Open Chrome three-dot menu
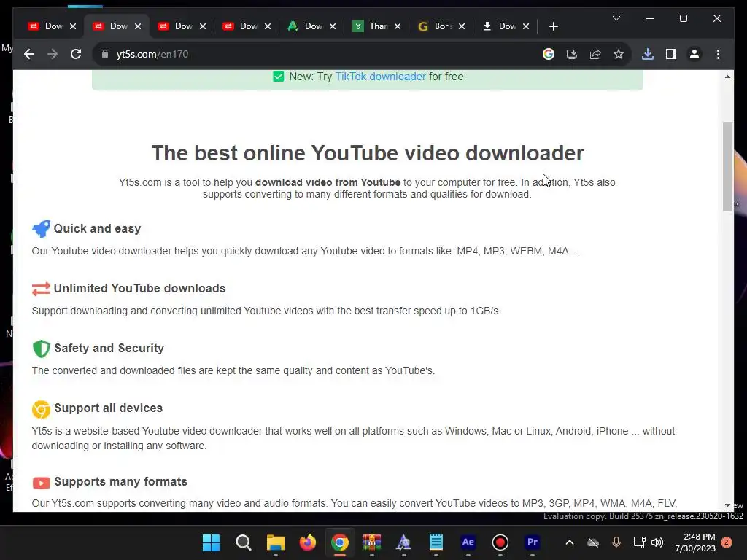The image size is (747, 560). click(x=718, y=54)
